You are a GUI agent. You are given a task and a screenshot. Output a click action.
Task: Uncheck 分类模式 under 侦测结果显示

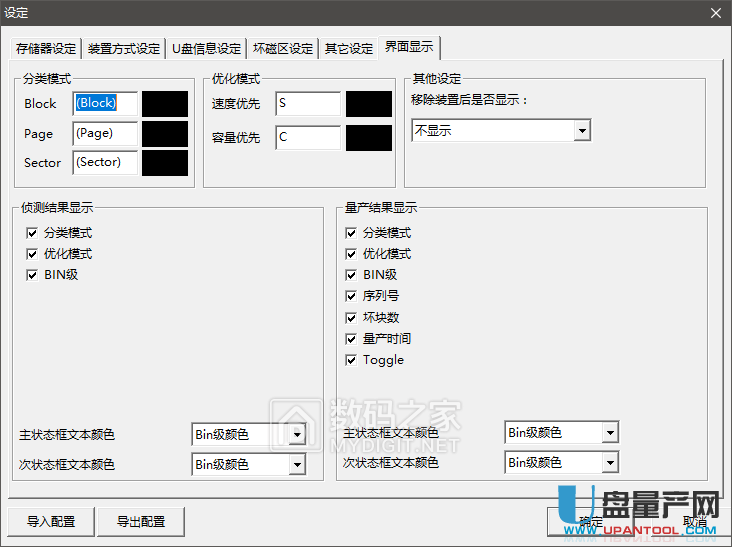pyautogui.click(x=32, y=233)
